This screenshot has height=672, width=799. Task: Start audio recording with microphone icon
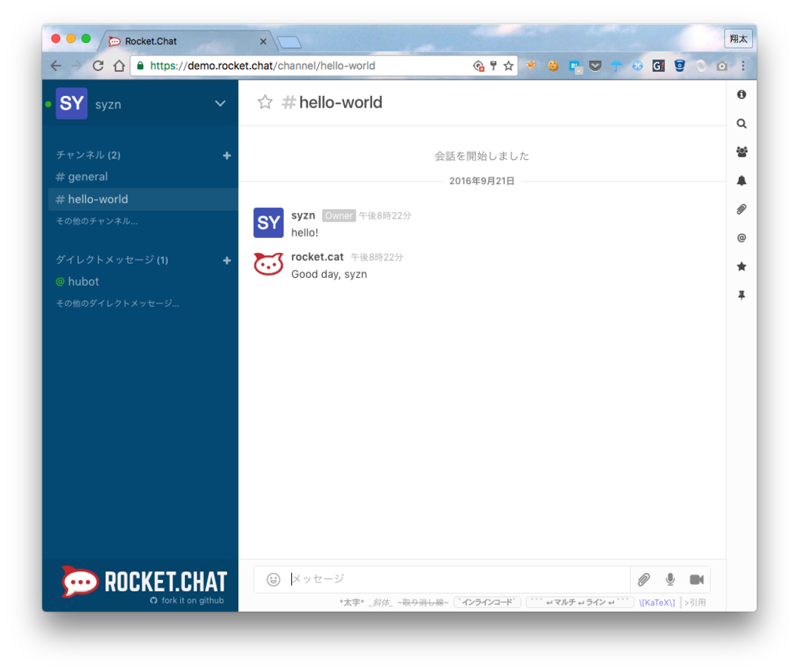pyautogui.click(x=670, y=579)
